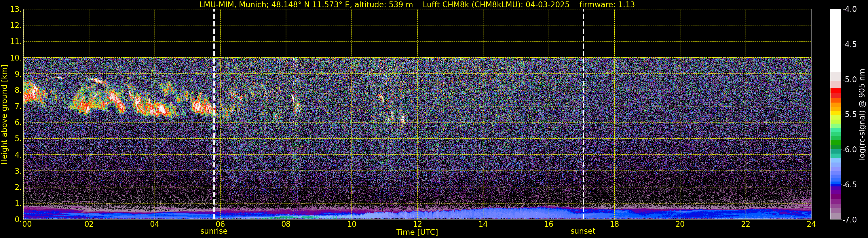Click the 'log(rc-signal) @ 905 nm' colorbar label
The image size is (868, 238).
point(862,114)
